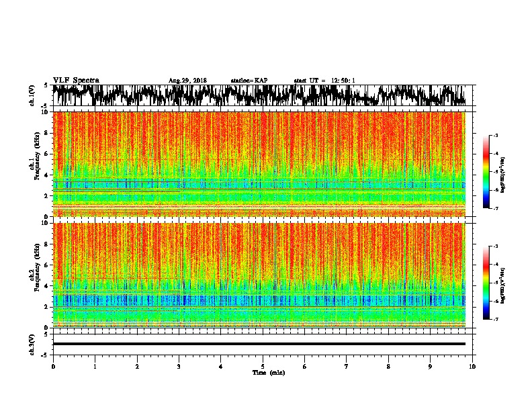Image resolution: width=532 pixels, height=411 pixels.
Task: Click time axis tick label "3"
Action: point(179,367)
